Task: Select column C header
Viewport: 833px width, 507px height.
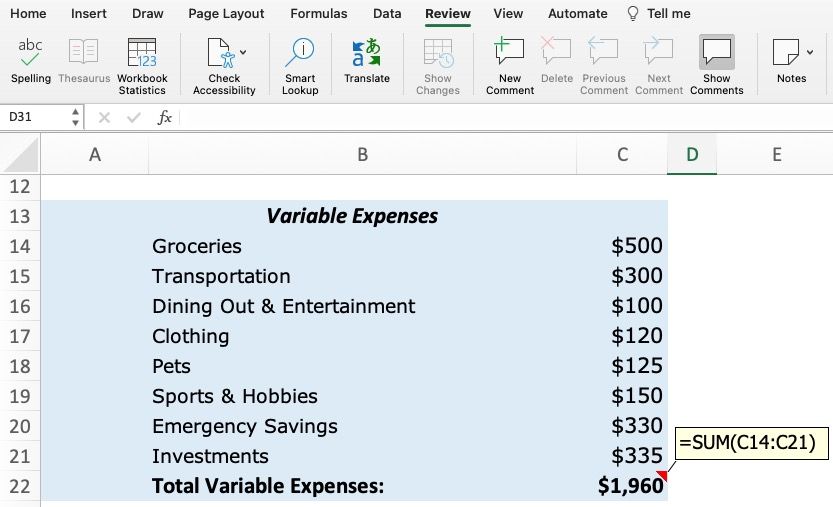Action: coord(622,155)
